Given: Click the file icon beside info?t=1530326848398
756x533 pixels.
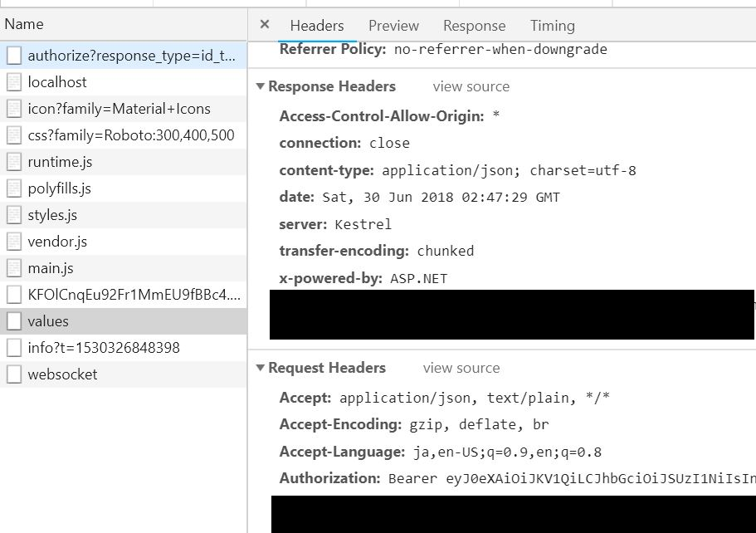Looking at the screenshot, I should tap(14, 347).
